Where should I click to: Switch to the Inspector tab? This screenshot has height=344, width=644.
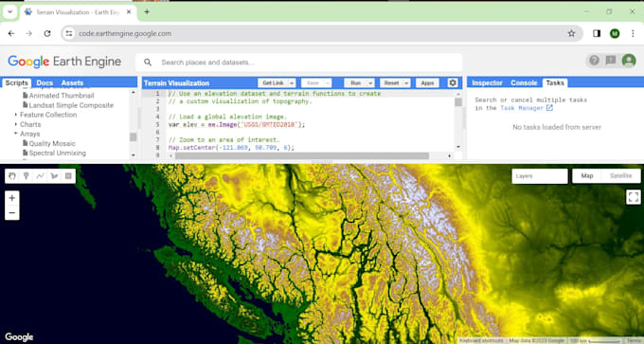coord(487,83)
